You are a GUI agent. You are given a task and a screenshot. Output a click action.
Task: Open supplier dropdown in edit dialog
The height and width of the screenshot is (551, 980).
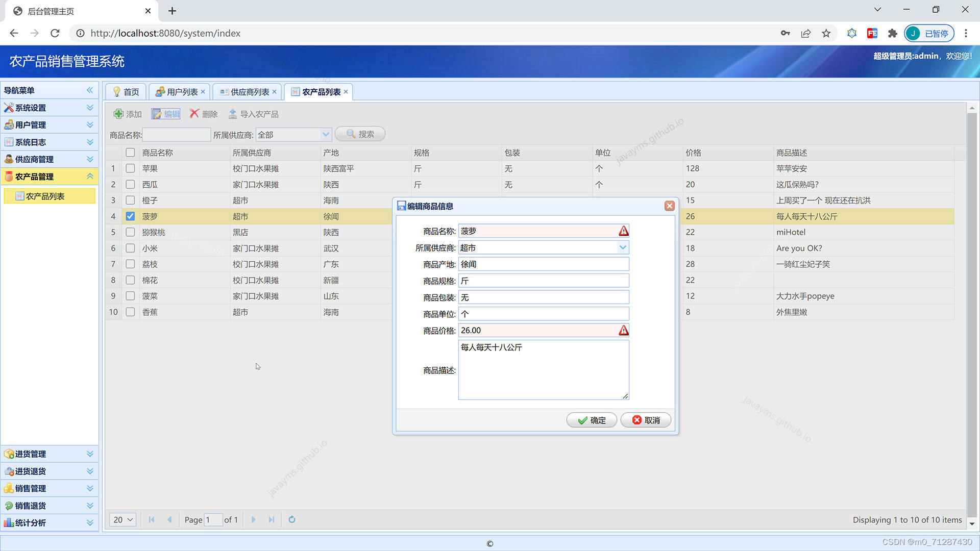click(x=623, y=247)
